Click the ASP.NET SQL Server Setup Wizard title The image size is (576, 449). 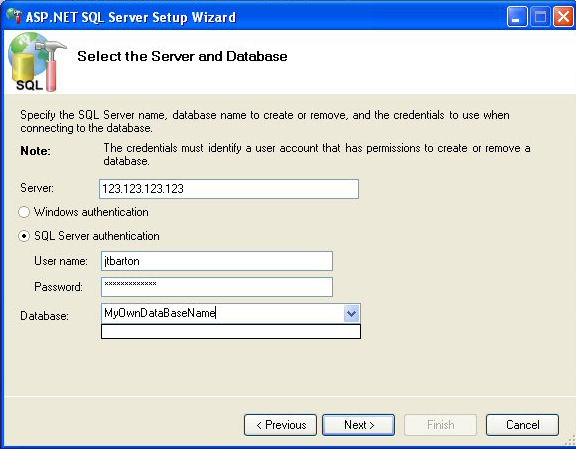click(131, 17)
